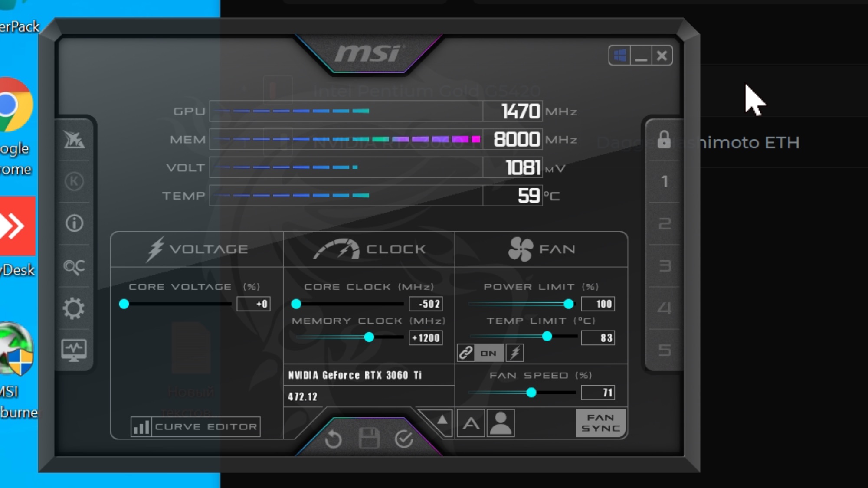Click the K-Boost icon in left sidebar
This screenshot has width=868, height=488.
coord(74,181)
